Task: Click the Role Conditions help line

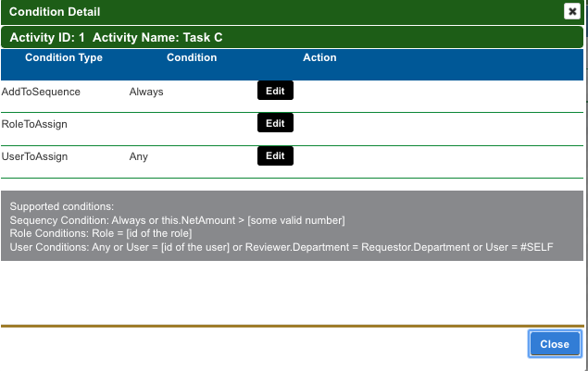Action: click(x=101, y=232)
